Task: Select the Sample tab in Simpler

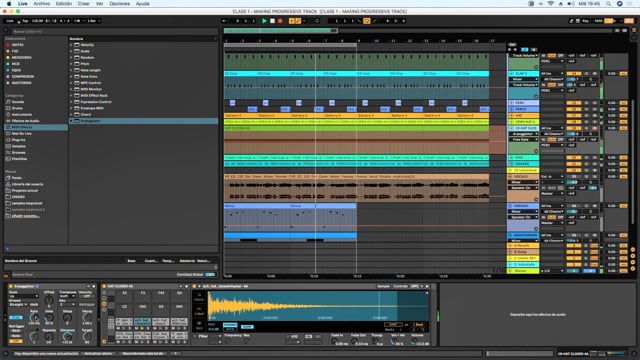Action: pos(383,286)
